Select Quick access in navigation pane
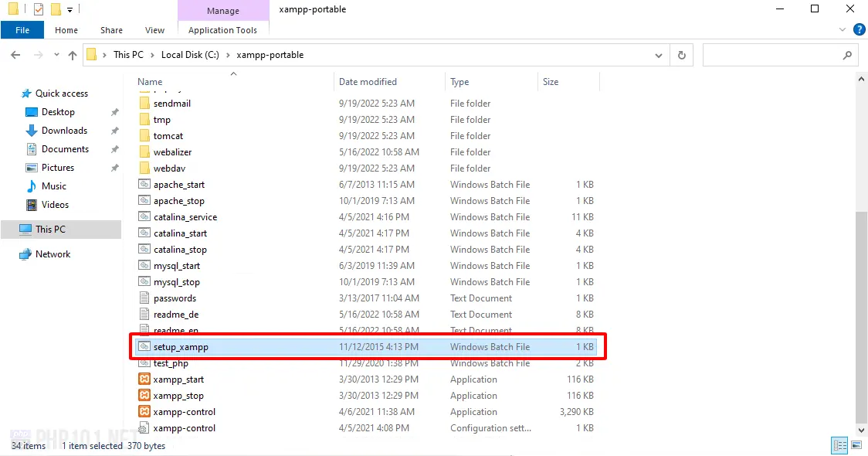 (62, 93)
